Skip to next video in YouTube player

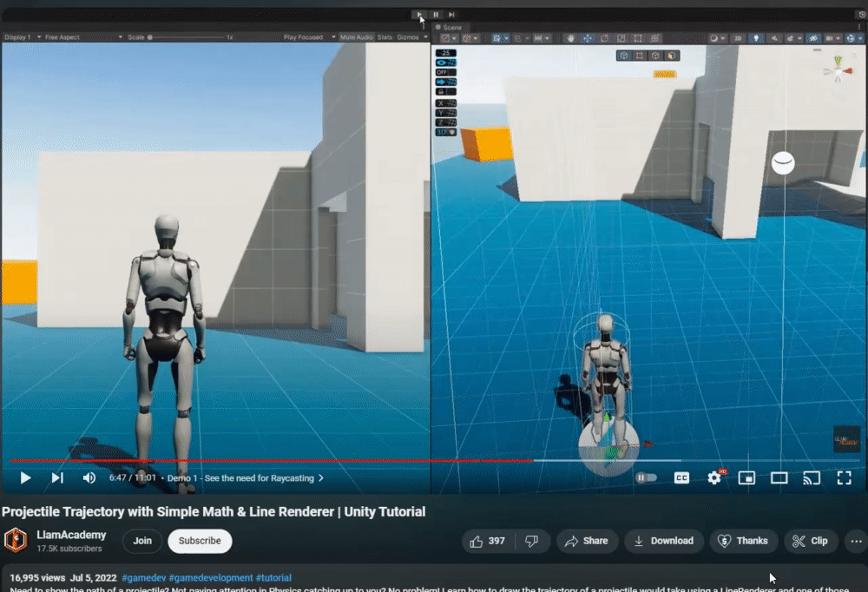(x=57, y=478)
